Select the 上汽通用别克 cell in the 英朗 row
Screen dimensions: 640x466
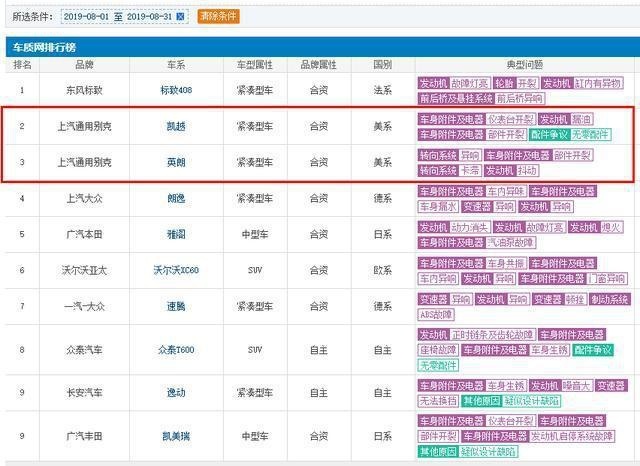pyautogui.click(x=84, y=162)
